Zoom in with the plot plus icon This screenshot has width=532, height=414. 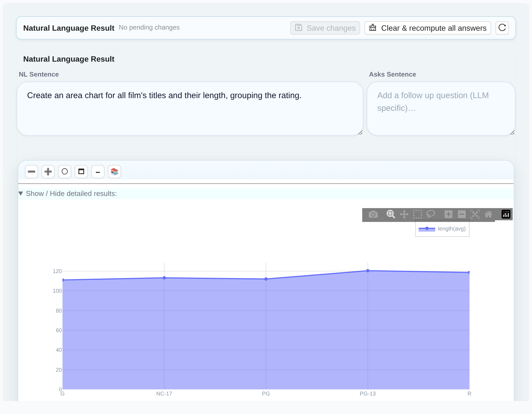448,214
